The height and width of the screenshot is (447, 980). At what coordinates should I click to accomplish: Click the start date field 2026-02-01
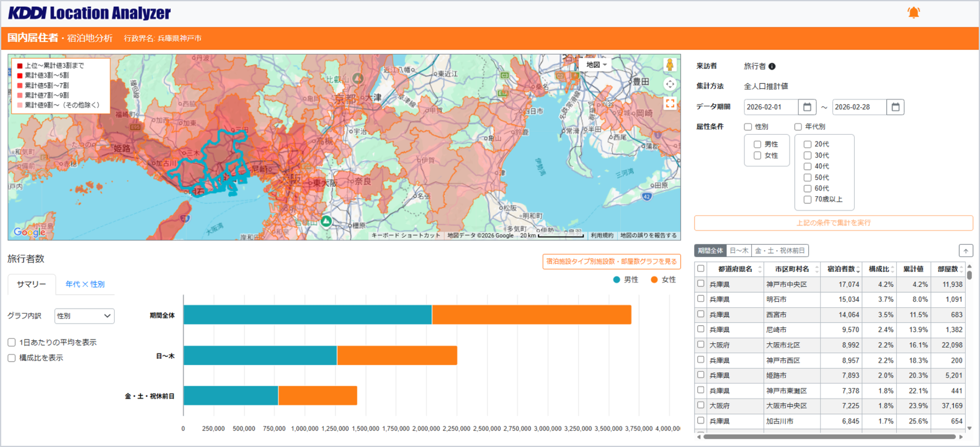click(770, 107)
